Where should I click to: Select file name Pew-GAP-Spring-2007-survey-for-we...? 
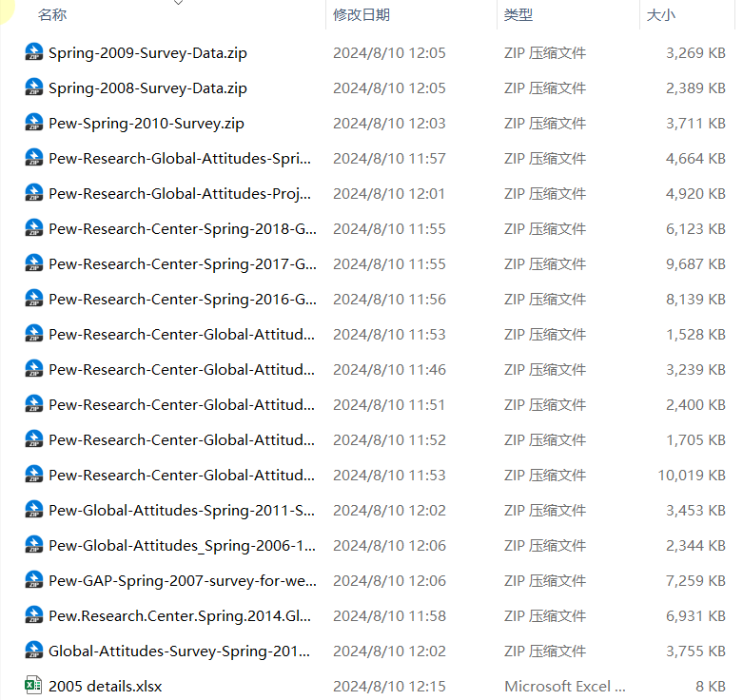point(183,581)
